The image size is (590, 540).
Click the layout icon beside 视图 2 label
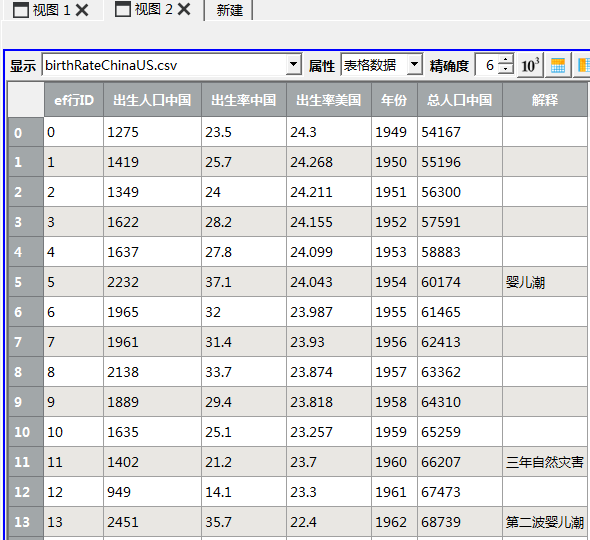[x=123, y=9]
